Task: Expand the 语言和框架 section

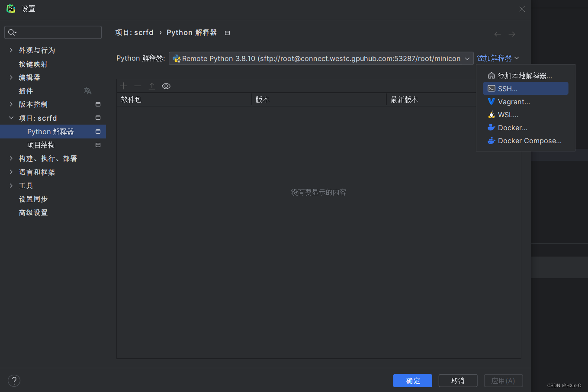Action: (11, 172)
